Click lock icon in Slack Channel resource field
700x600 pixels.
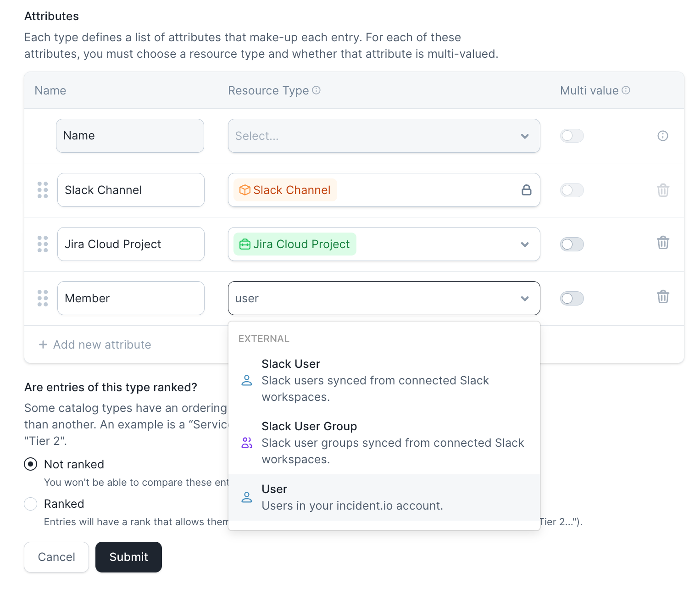526,190
